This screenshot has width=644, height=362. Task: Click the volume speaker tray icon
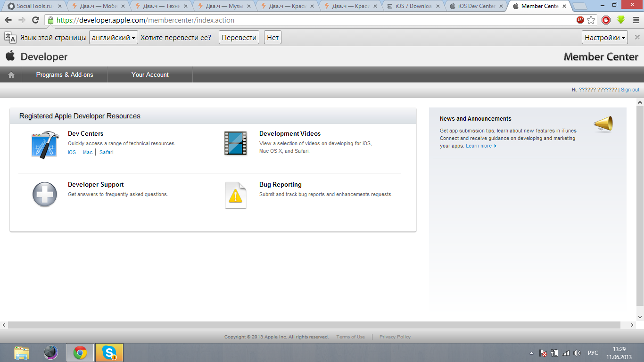[x=577, y=353]
